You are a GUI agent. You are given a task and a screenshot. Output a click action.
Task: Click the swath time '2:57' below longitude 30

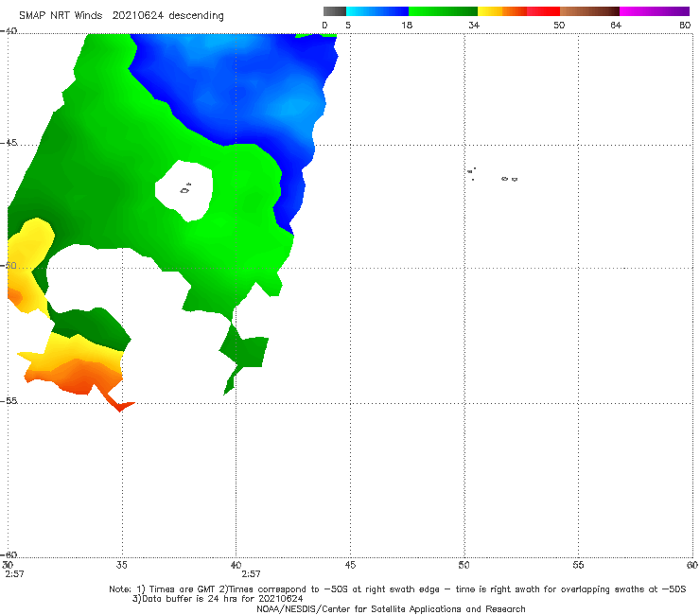[x=14, y=574]
